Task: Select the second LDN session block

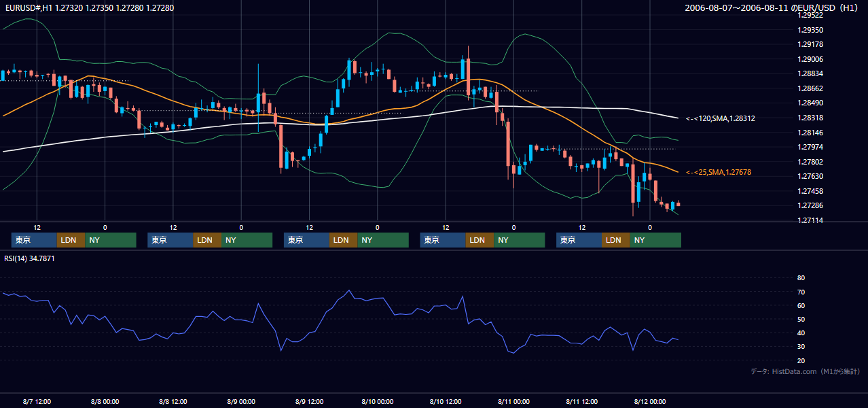Action: (x=207, y=240)
